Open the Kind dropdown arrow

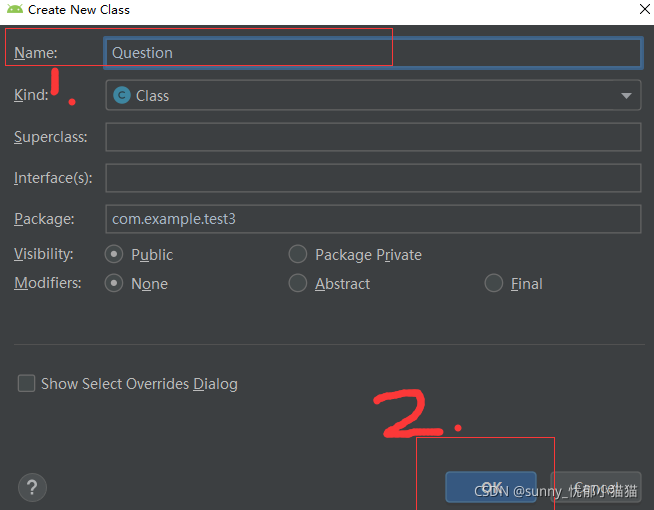[626, 96]
